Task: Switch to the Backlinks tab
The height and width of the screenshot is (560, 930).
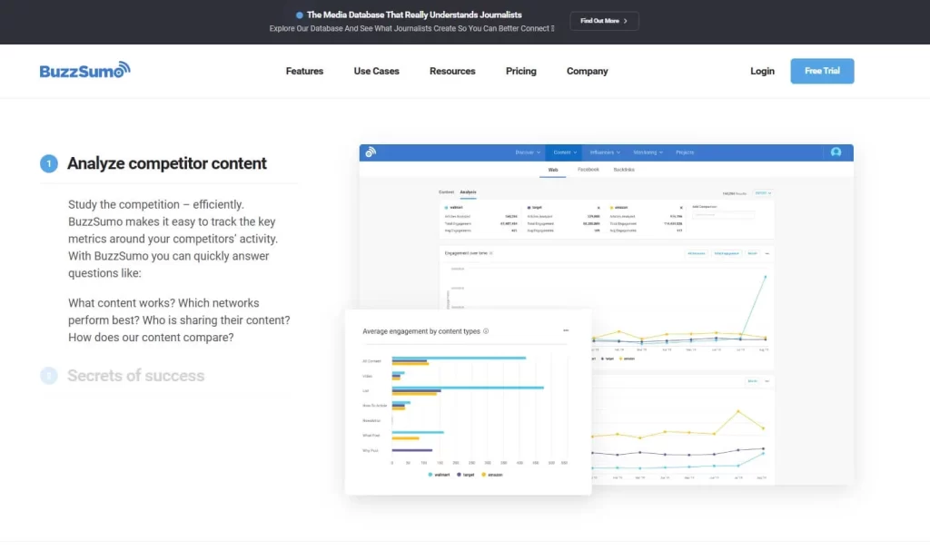Action: click(623, 170)
